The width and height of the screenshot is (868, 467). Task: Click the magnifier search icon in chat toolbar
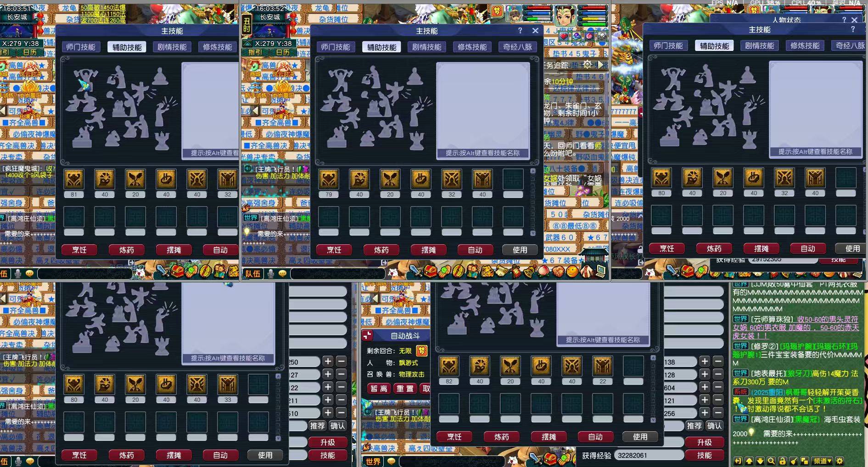tap(771, 461)
